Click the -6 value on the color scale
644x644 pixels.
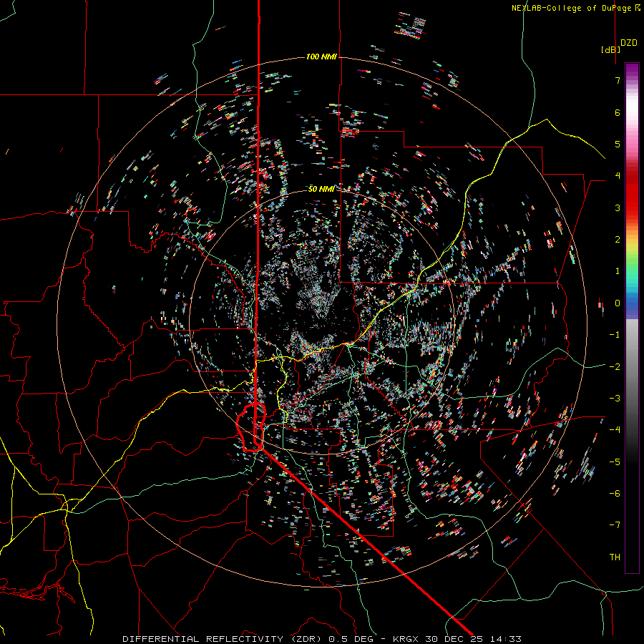[x=615, y=494]
